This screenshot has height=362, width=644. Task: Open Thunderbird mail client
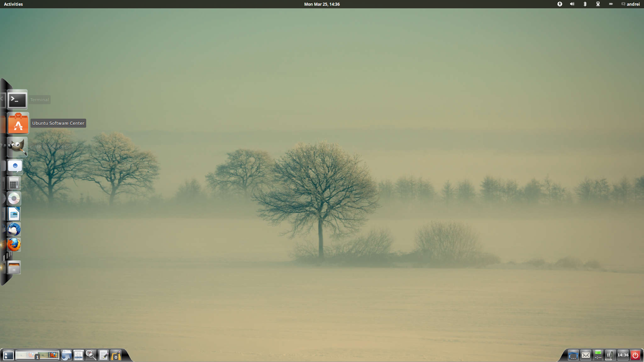click(14, 228)
